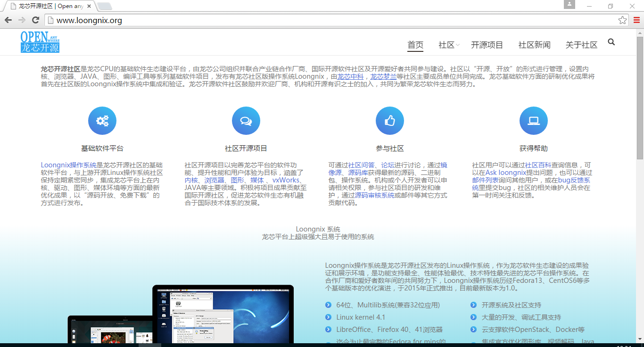Viewport: 644px width, 347px height.
Task: Click the thumbs-up icon above 参与社区
Action: [x=390, y=121]
